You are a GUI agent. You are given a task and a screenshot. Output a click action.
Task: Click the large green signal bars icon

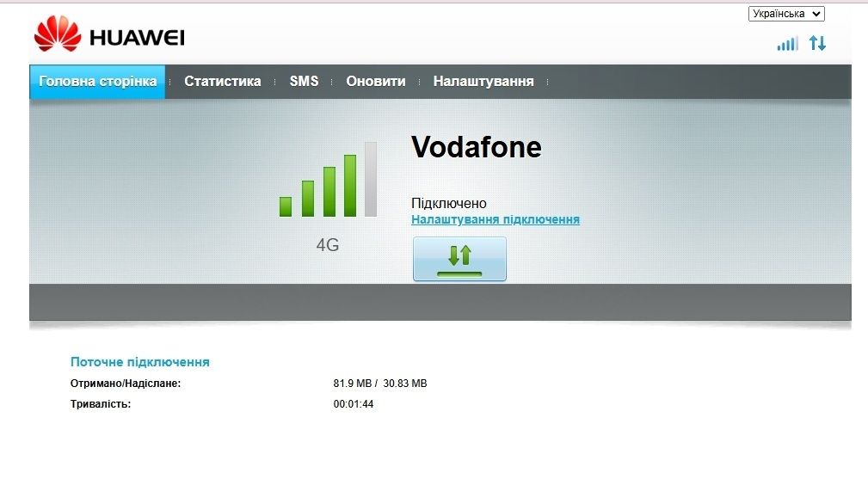click(329, 179)
